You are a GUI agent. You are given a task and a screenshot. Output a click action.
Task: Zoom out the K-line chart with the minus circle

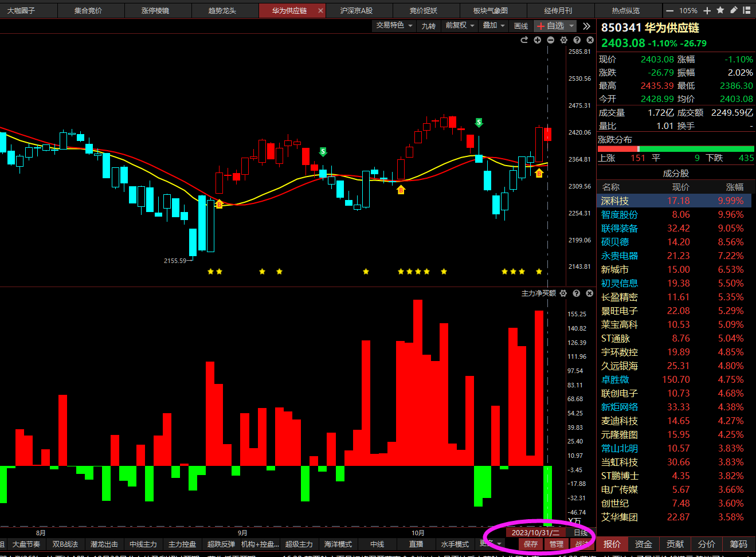[550, 40]
